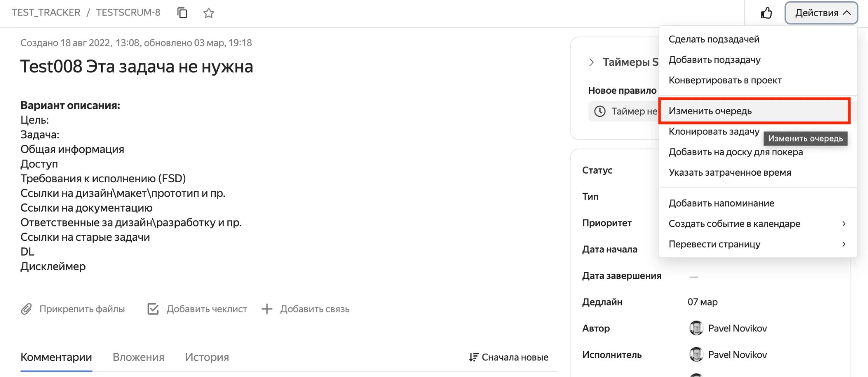Star the issue as favorite

pyautogui.click(x=209, y=13)
